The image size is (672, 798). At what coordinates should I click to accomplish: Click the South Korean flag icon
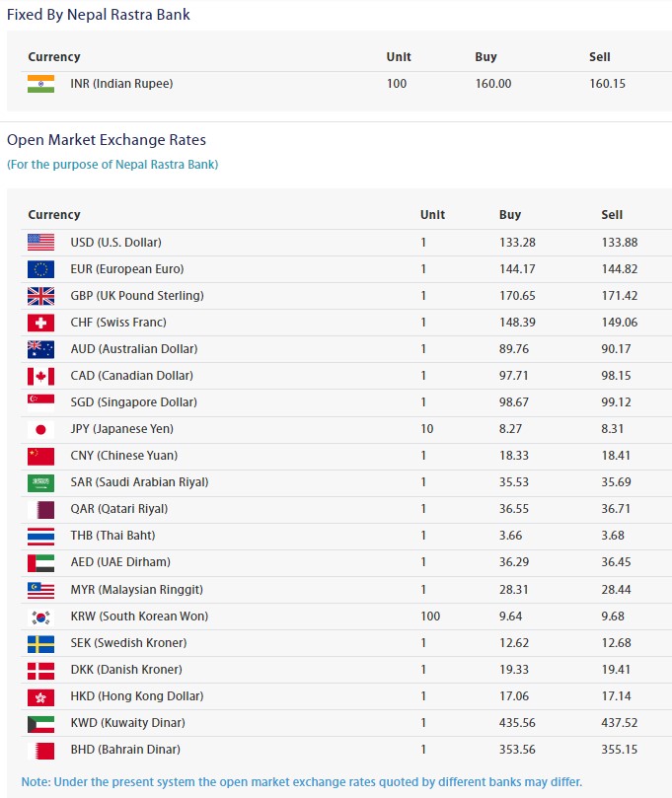point(40,617)
